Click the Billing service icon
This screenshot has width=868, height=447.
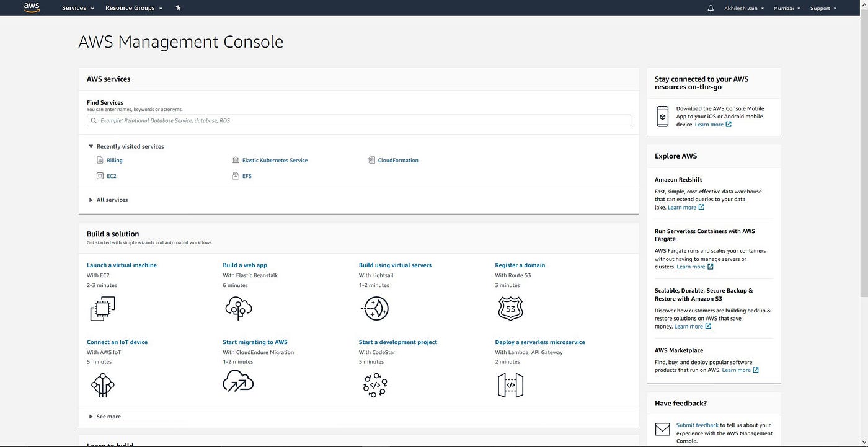[100, 160]
